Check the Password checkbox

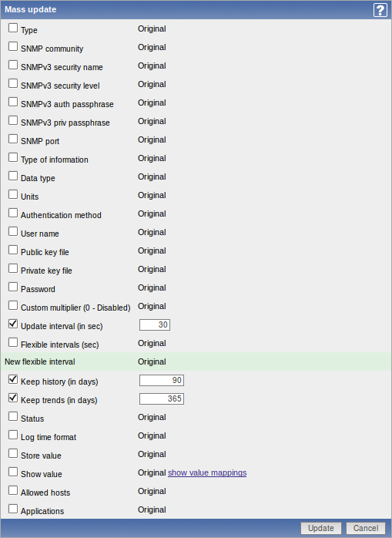tap(13, 287)
